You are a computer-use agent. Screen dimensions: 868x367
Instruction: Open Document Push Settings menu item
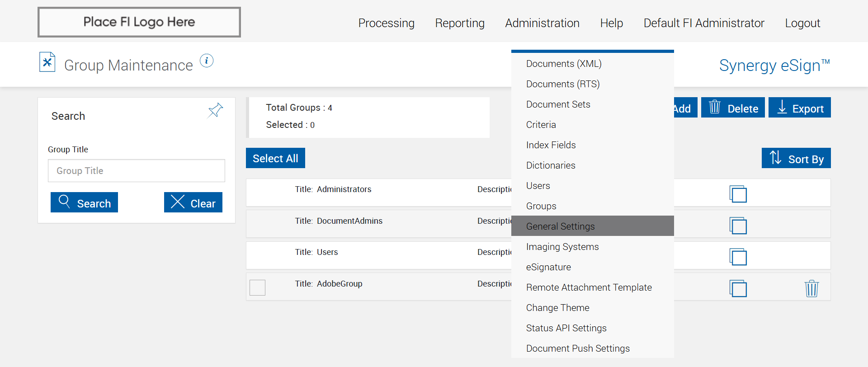point(578,348)
